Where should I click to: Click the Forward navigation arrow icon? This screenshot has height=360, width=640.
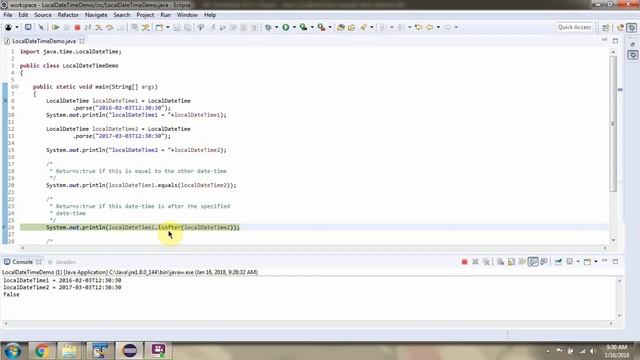[447, 27]
